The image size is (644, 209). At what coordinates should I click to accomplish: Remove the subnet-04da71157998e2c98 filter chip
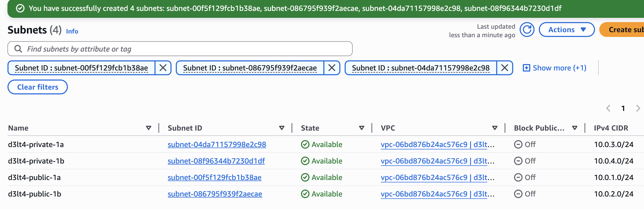click(x=505, y=68)
